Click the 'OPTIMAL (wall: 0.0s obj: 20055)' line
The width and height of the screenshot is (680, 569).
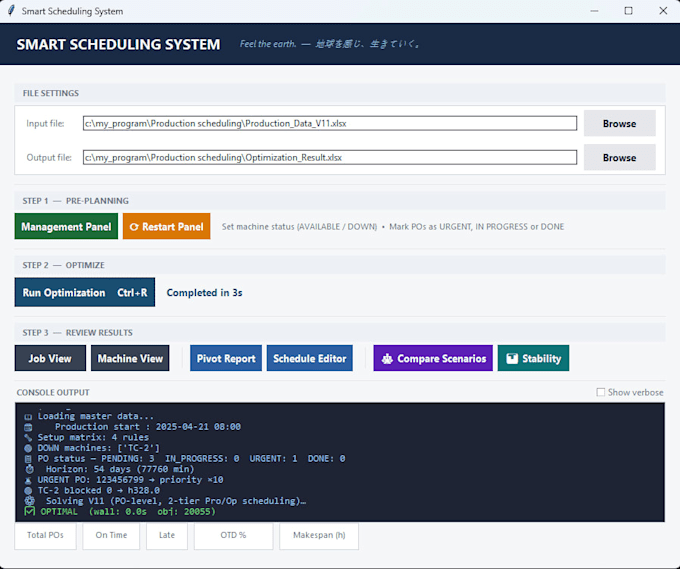tap(128, 511)
